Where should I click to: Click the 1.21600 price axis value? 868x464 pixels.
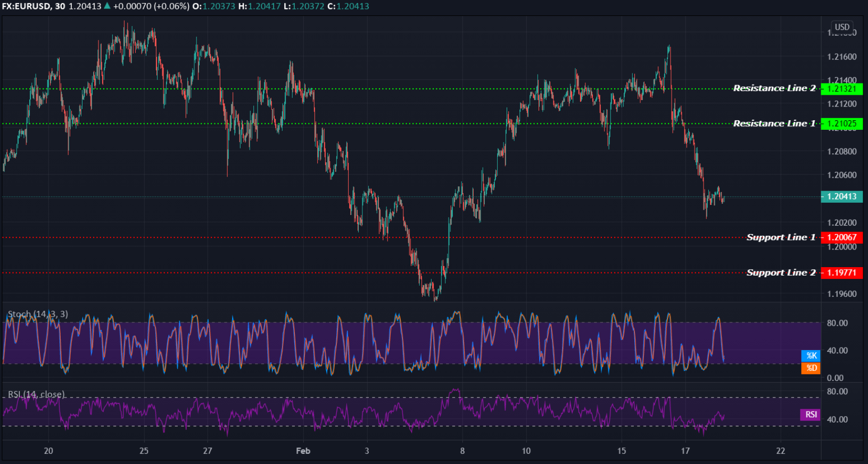pyautogui.click(x=842, y=57)
